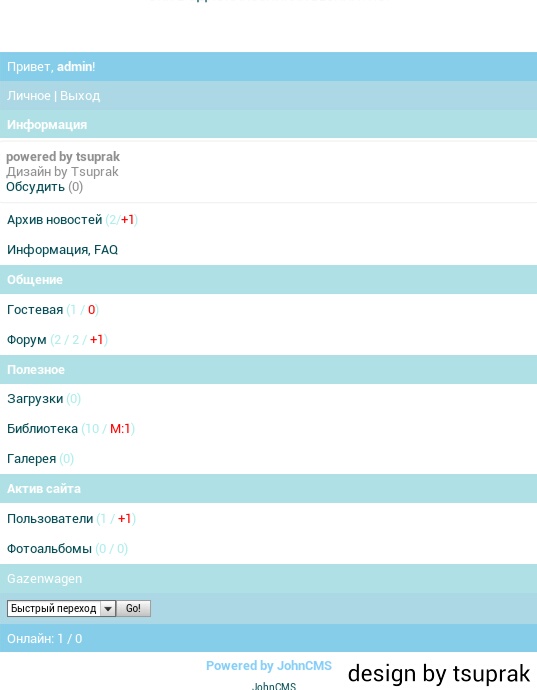This screenshot has height=690, width=537.
Task: Open Обсудить discussion link
Action: pyautogui.click(x=35, y=187)
